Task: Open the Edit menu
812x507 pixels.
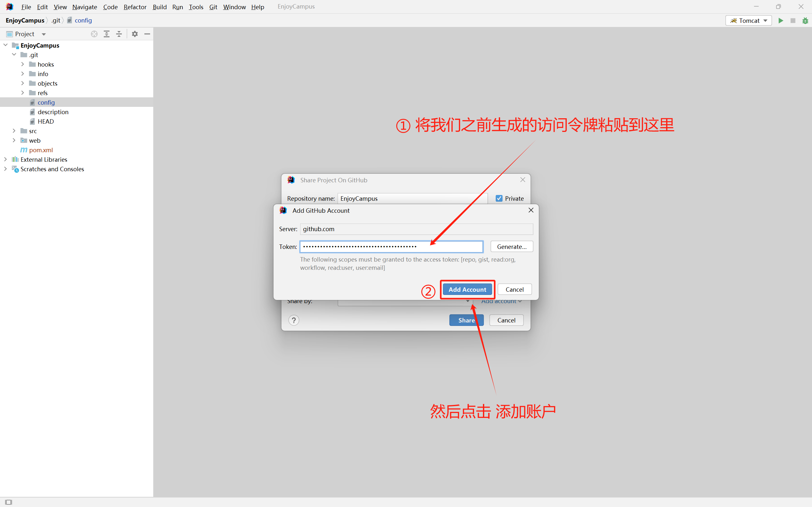Action: click(x=42, y=7)
